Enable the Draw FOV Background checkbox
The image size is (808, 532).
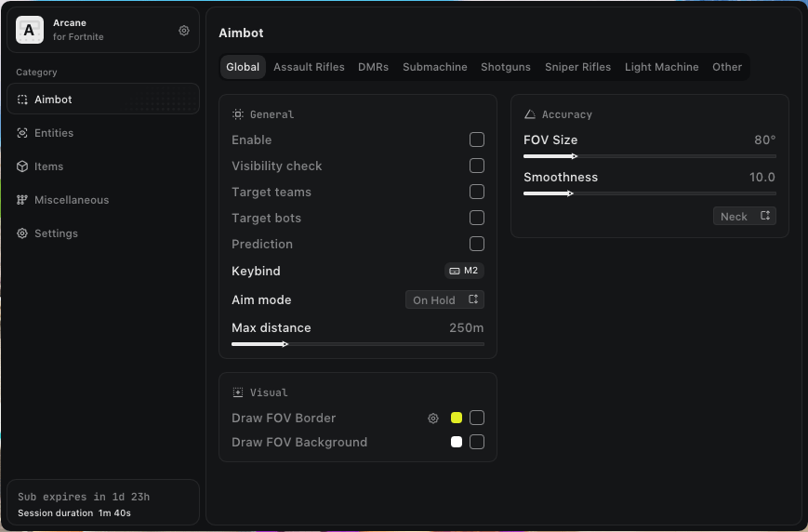click(477, 443)
